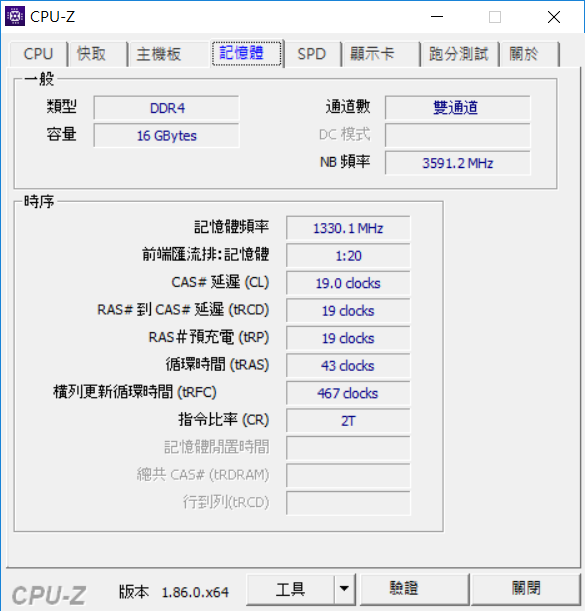Click the 驗證 button
585x611 pixels.
click(x=414, y=589)
